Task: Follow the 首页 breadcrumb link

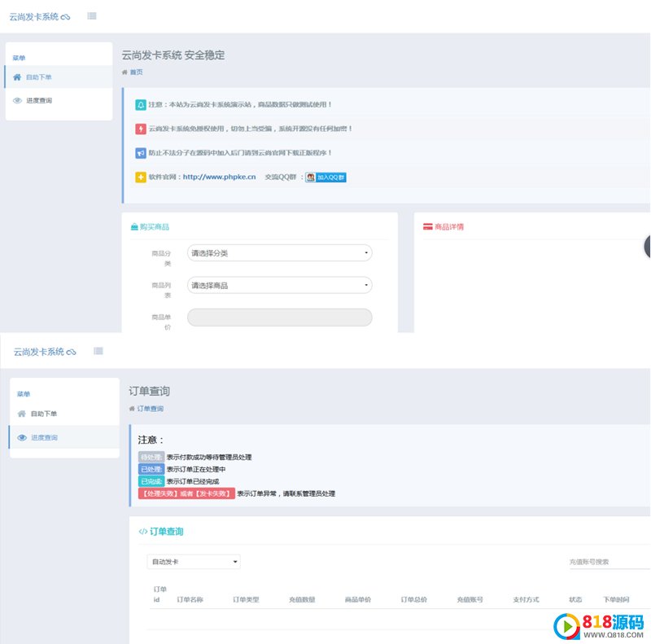Action: point(136,72)
